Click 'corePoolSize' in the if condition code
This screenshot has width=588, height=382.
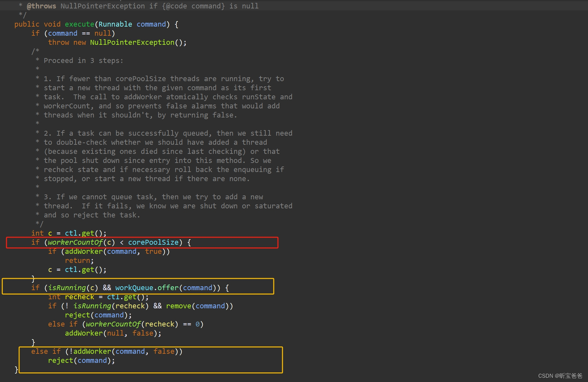click(x=153, y=242)
